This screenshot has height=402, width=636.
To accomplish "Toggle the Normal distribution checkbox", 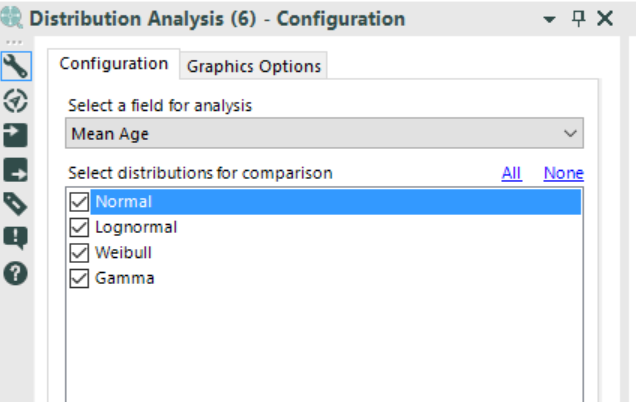I will 80,202.
